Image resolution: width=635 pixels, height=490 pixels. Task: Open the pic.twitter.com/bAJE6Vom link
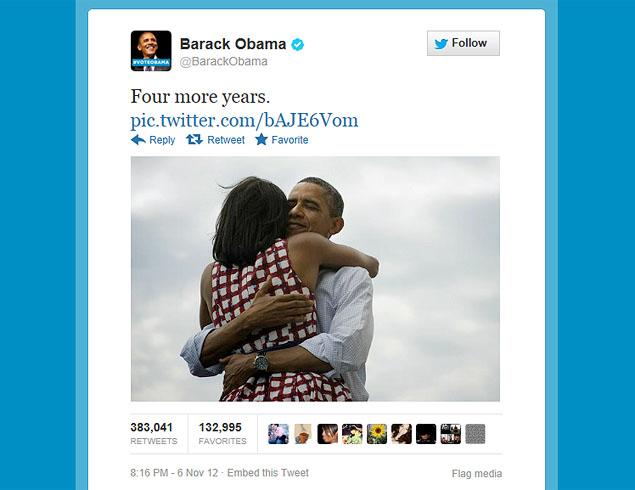[244, 120]
